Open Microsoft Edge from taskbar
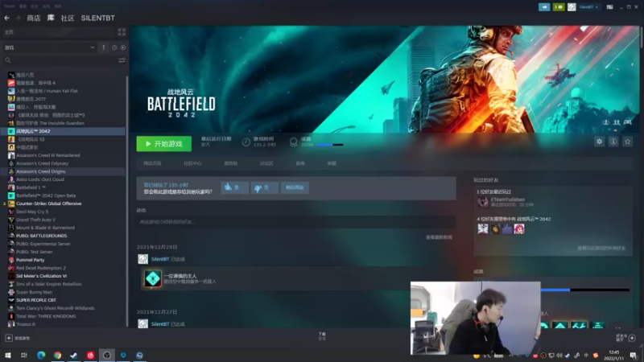Viewport: 644px width, 362px height. tap(41, 356)
